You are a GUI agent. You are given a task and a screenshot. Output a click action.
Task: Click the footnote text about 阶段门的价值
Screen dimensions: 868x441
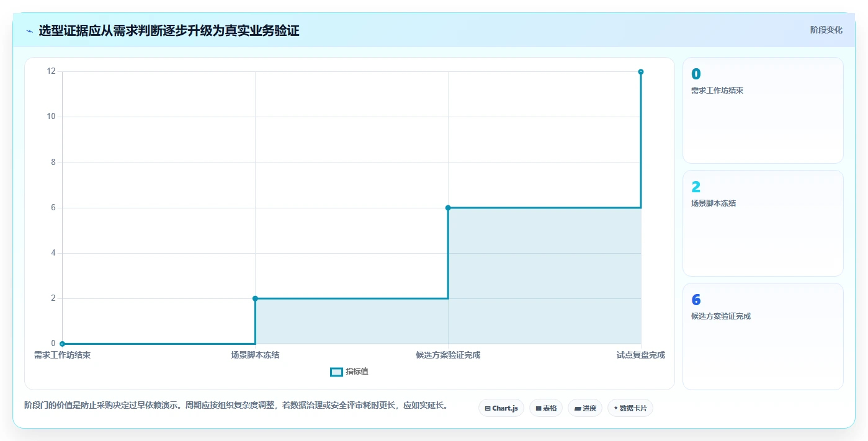[236, 406]
